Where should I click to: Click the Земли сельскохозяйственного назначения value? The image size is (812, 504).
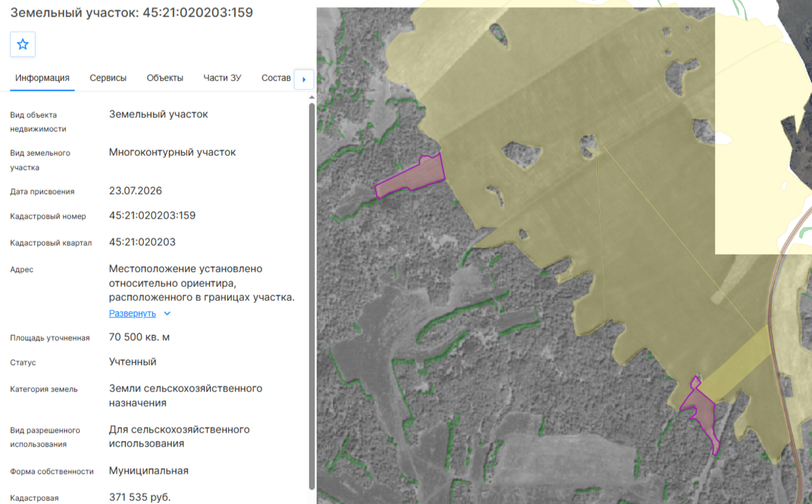click(x=186, y=396)
